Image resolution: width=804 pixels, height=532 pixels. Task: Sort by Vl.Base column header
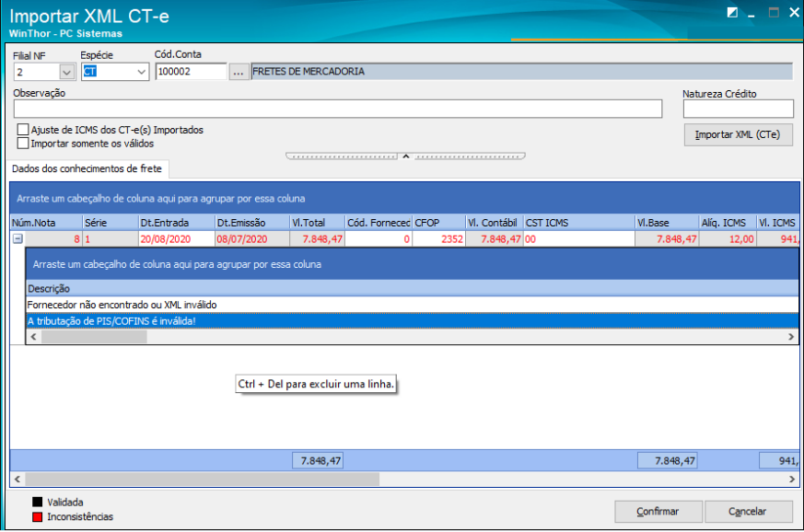click(x=667, y=223)
